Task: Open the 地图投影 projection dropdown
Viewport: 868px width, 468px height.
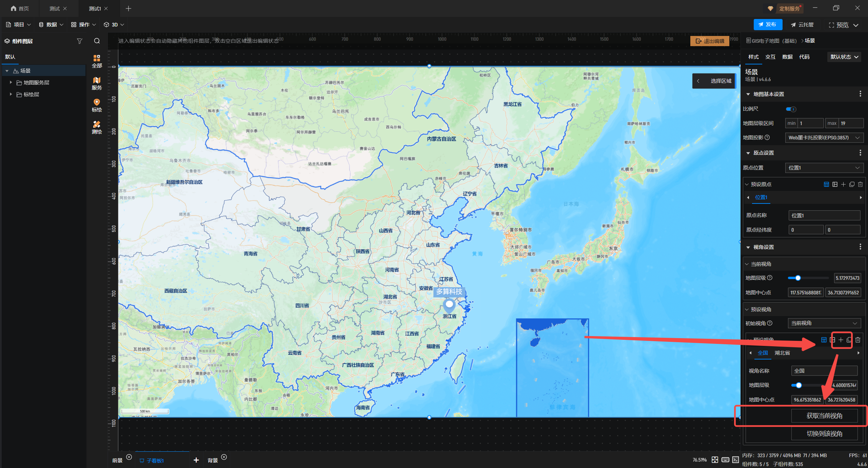Action: tap(824, 138)
